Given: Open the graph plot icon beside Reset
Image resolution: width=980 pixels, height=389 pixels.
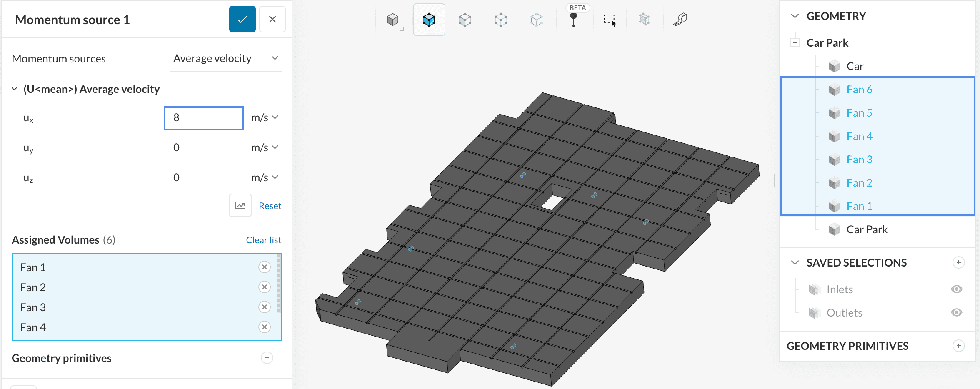Looking at the screenshot, I should click(x=240, y=205).
